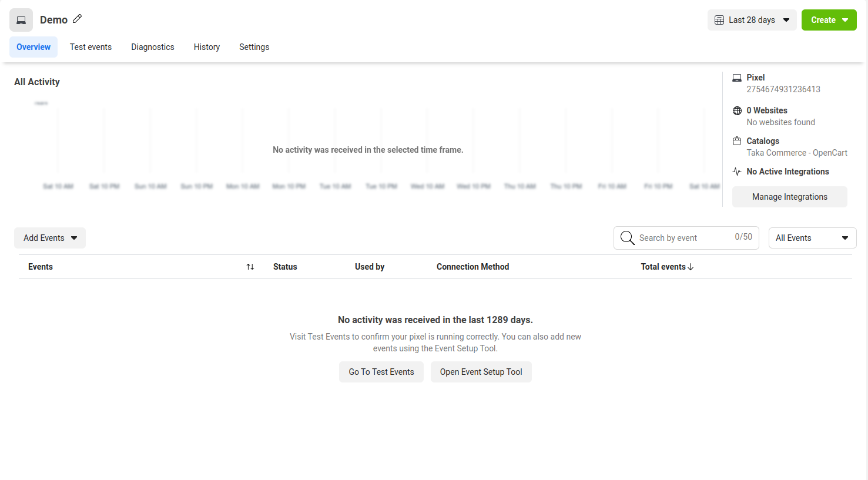Screen dimensions: 868x480
Task: Open the Diagnostics tab
Action: (153, 47)
